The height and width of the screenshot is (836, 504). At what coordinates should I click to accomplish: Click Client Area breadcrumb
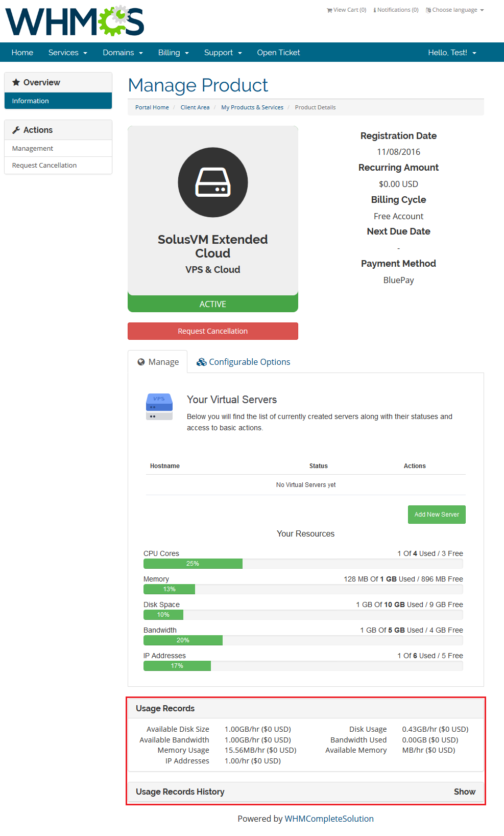(195, 107)
